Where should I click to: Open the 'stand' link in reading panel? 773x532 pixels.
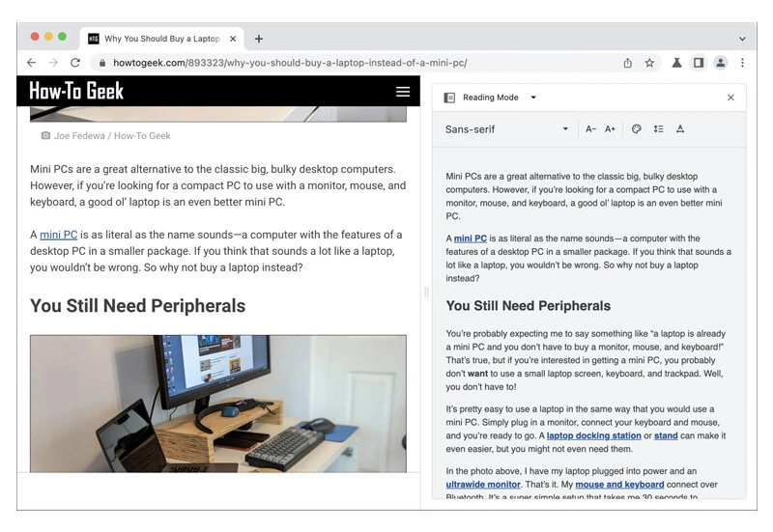tap(666, 435)
